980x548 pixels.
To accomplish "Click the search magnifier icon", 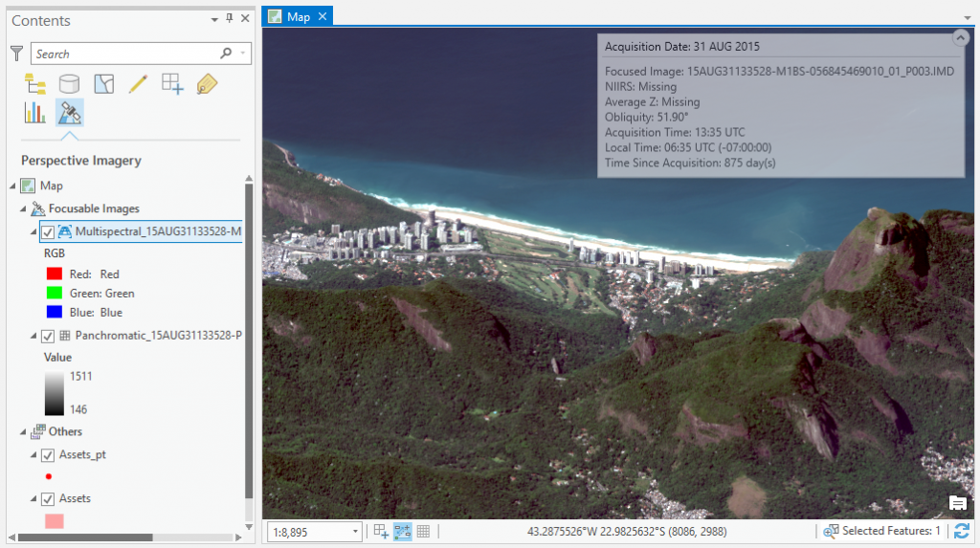I will (x=226, y=54).
